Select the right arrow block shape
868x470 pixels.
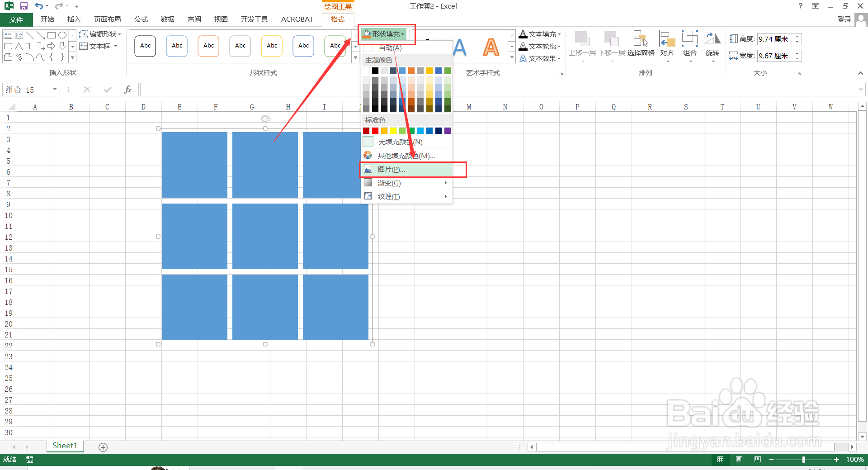(x=52, y=46)
